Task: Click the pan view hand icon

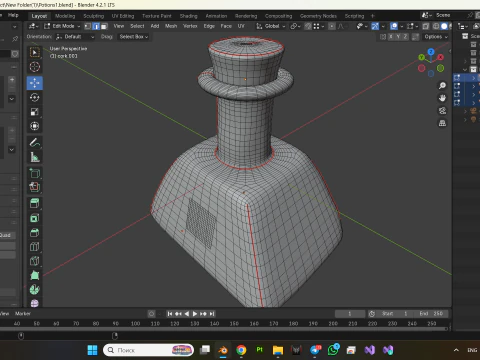Action: tap(442, 98)
